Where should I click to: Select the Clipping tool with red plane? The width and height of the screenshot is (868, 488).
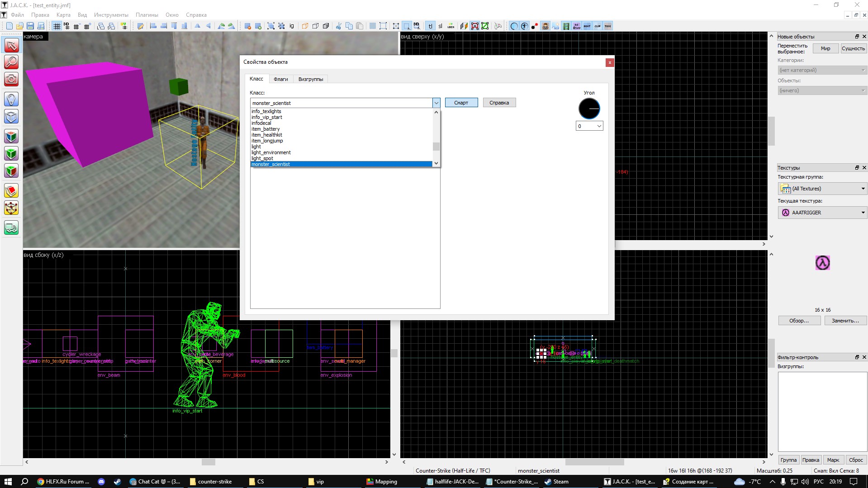11,190
